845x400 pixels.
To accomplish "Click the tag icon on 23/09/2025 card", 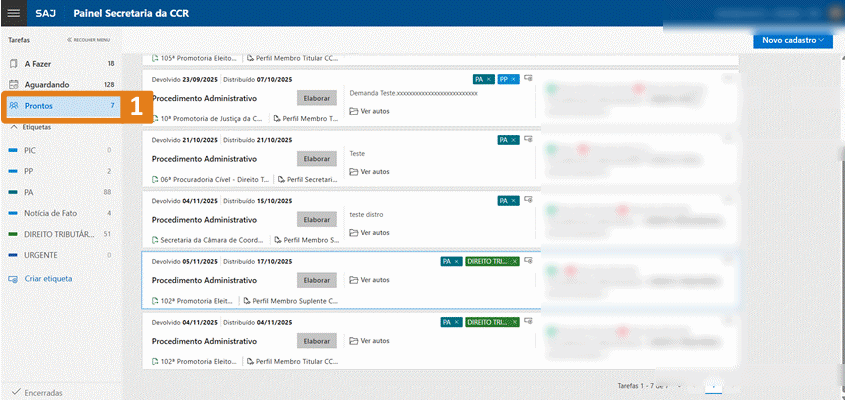I will [528, 78].
